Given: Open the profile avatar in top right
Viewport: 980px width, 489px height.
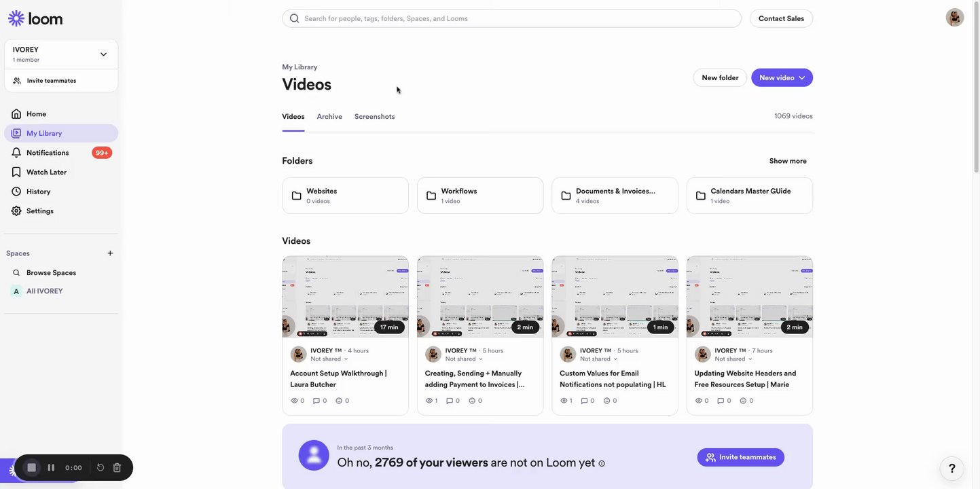Looking at the screenshot, I should point(955,18).
